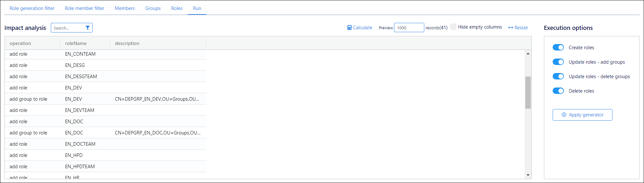This screenshot has width=644, height=183.
Task: Click the vertical scrollbar thumb in table
Action: tap(528, 93)
